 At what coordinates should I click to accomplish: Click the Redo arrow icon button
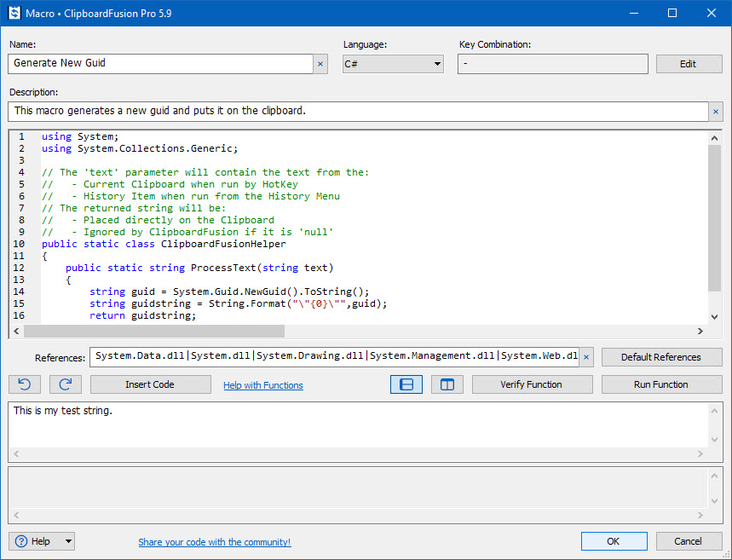(66, 384)
